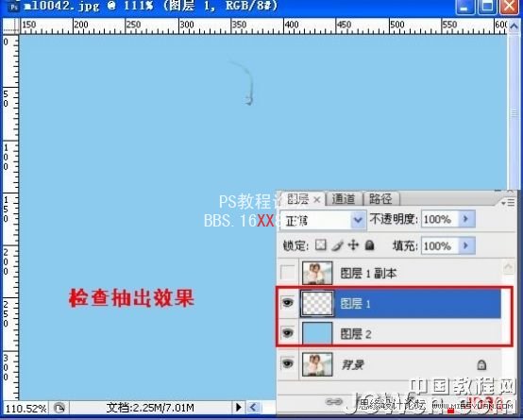Open the 正常 blend mode dropdown

[x=323, y=220]
